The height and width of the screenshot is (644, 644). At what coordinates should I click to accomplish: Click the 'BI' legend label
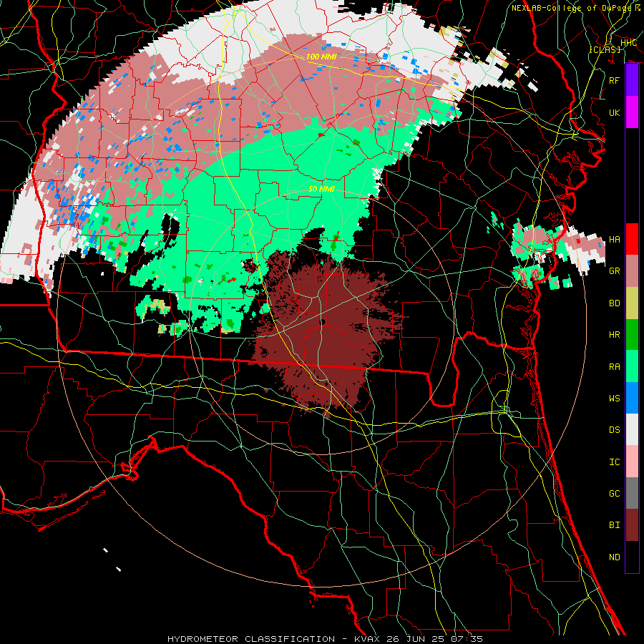click(615, 525)
